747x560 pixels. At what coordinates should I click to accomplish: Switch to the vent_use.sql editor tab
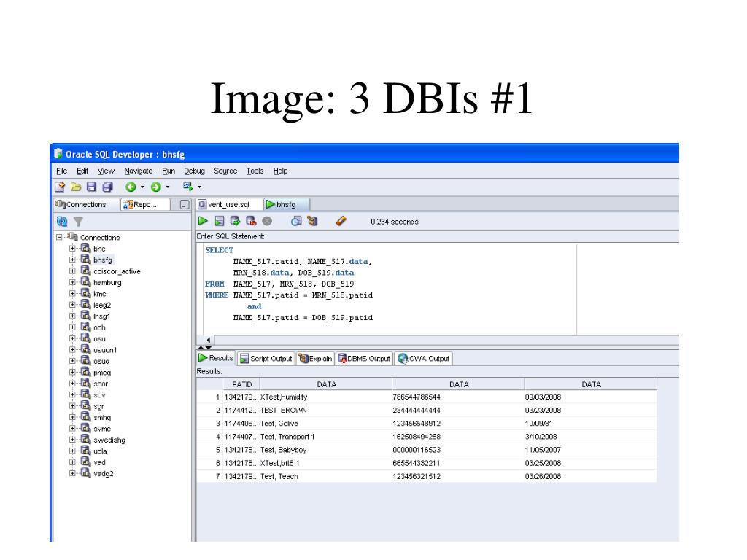click(229, 205)
